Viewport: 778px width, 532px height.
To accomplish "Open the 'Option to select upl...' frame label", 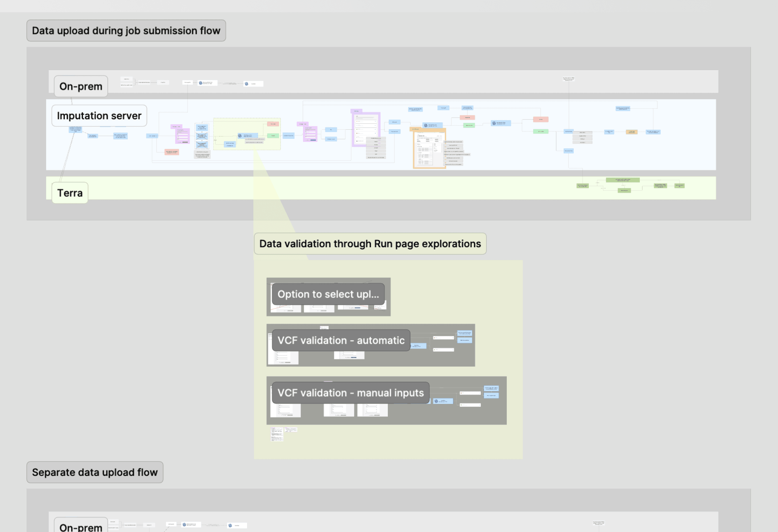I will pyautogui.click(x=328, y=294).
